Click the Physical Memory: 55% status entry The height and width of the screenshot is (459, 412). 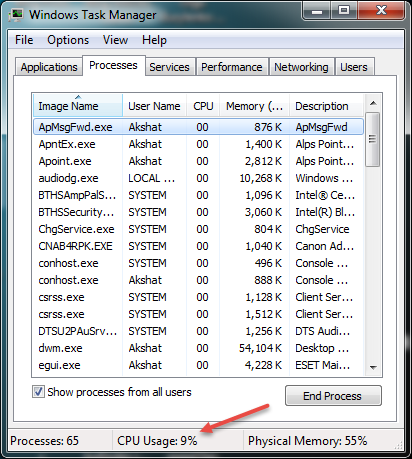pyautogui.click(x=307, y=441)
